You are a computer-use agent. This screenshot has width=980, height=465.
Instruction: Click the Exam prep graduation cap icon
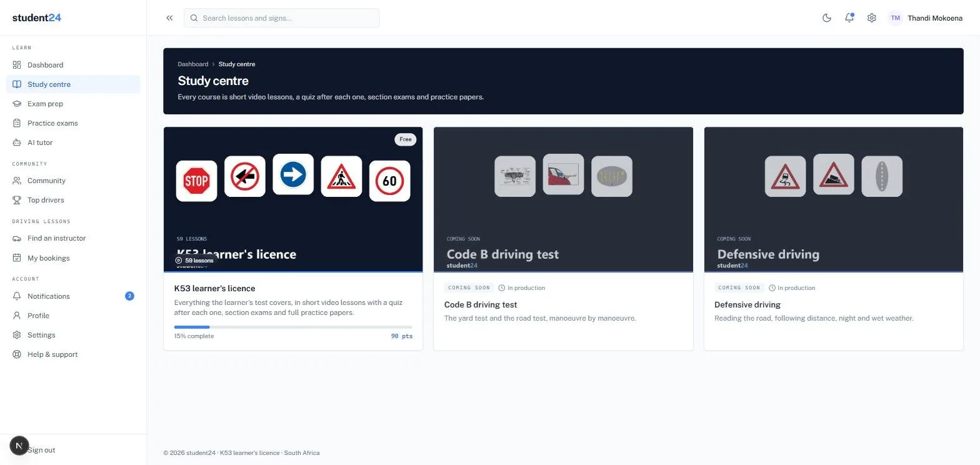[17, 104]
